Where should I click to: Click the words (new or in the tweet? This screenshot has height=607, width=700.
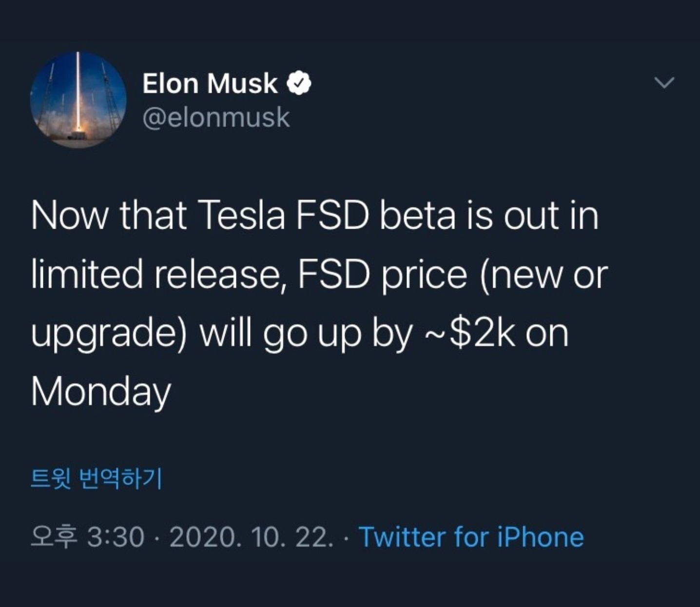tap(544, 274)
